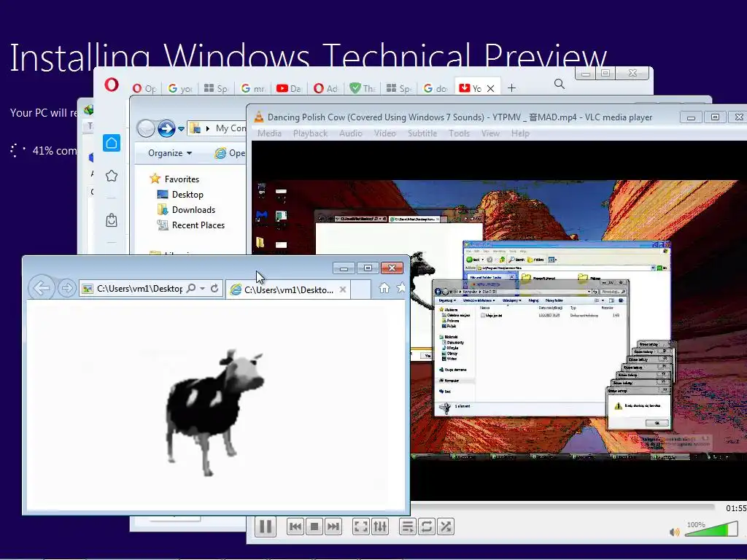Click the Opera logo menu

click(x=112, y=85)
